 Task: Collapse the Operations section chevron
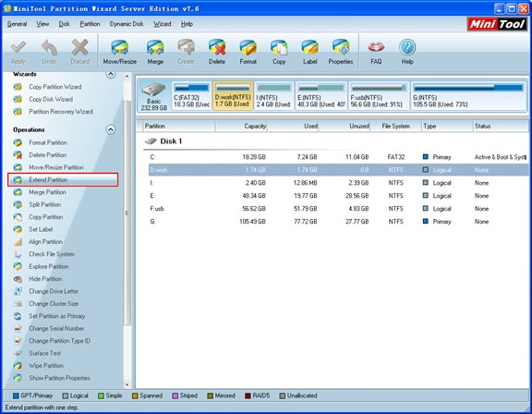111,129
